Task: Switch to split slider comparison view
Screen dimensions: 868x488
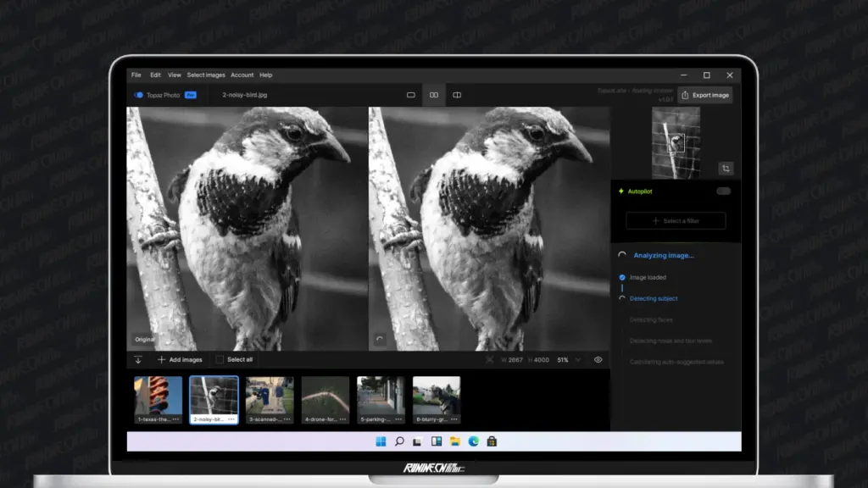Action: (457, 95)
